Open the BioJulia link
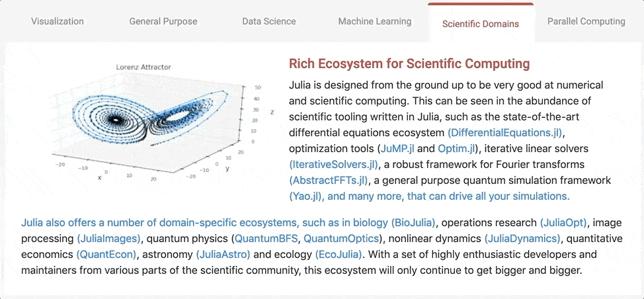The width and height of the screenshot is (644, 299). pos(413,223)
